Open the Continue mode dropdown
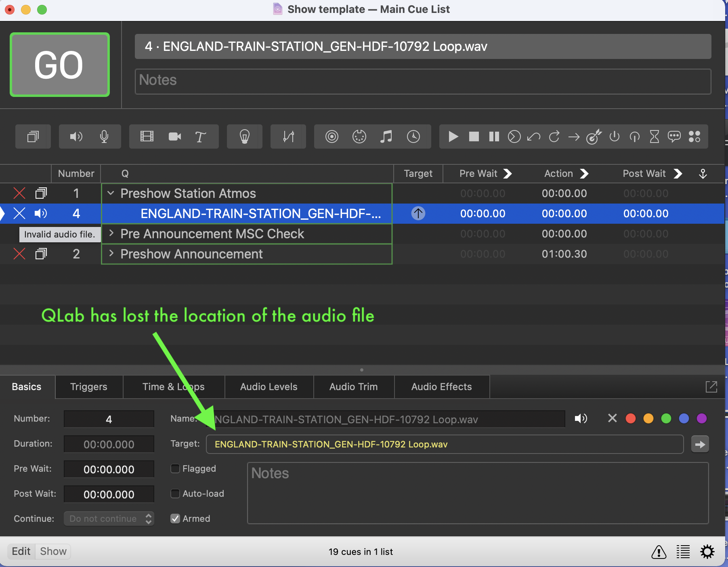Image resolution: width=728 pixels, height=567 pixels. coord(109,519)
